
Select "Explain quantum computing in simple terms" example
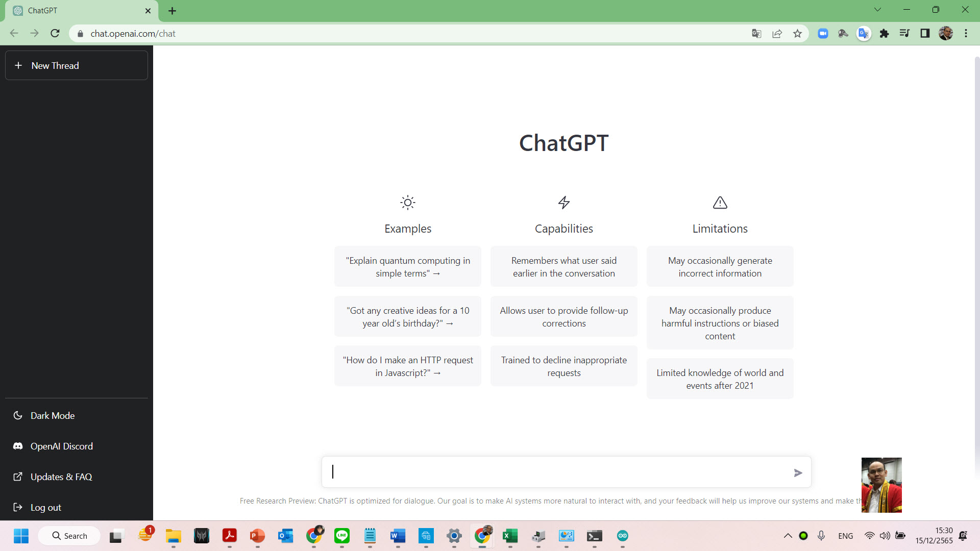[x=408, y=267]
